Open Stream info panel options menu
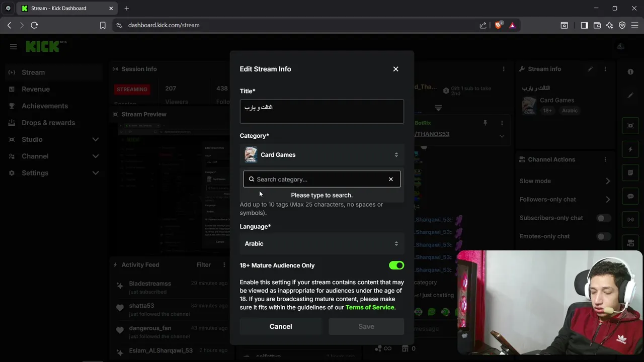The width and height of the screenshot is (644, 362). (605, 69)
